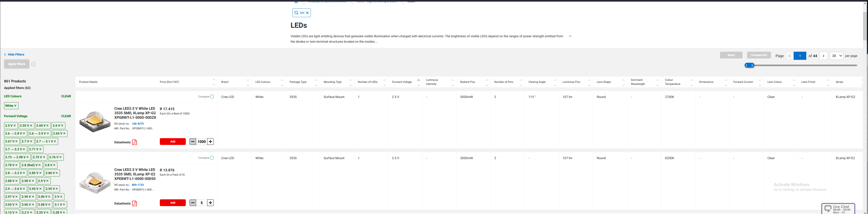
Task: Add the XLamp XP-G2 LED to basket
Action: (x=172, y=142)
